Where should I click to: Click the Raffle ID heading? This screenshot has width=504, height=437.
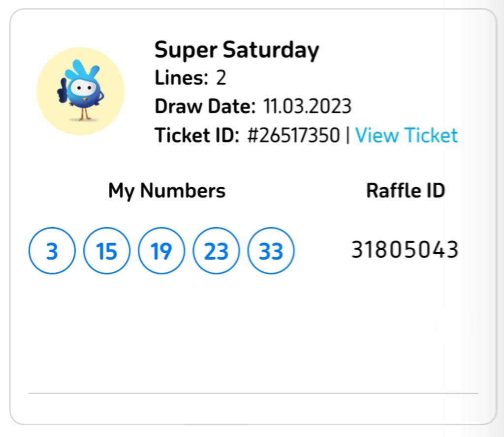pos(406,191)
